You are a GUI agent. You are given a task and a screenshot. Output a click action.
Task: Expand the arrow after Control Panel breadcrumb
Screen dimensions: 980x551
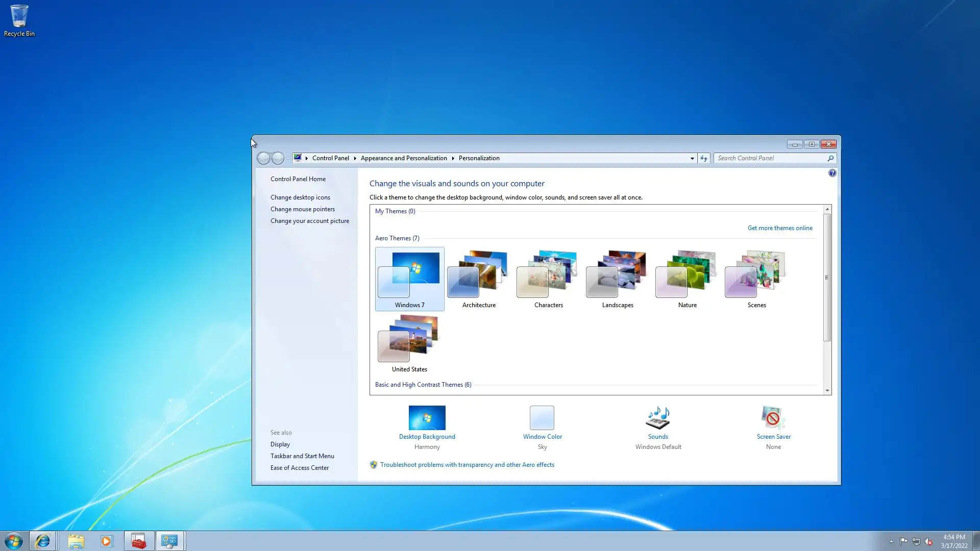[x=355, y=158]
